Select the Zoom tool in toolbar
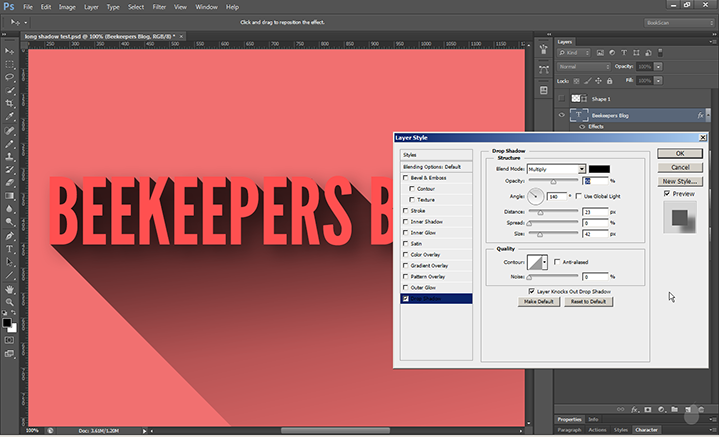The image size is (719, 437). [9, 303]
